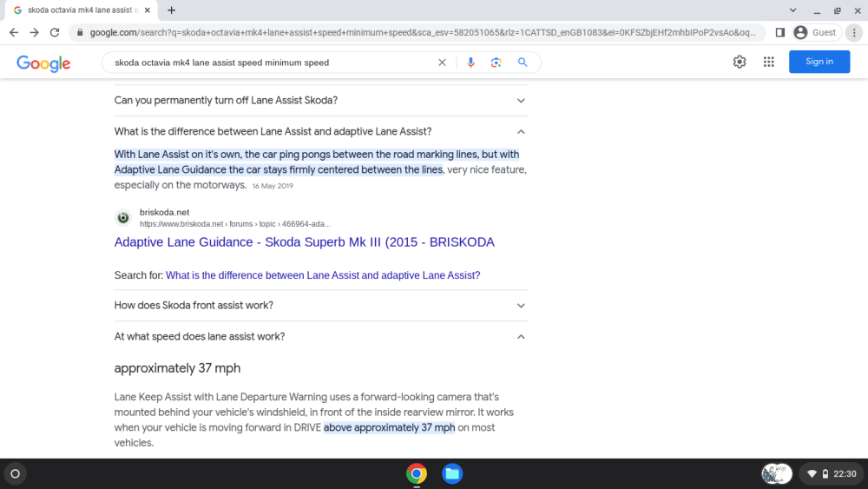Collapse 'difference between Lane Assist and adaptive' question
The image size is (868, 489).
pos(321,131)
